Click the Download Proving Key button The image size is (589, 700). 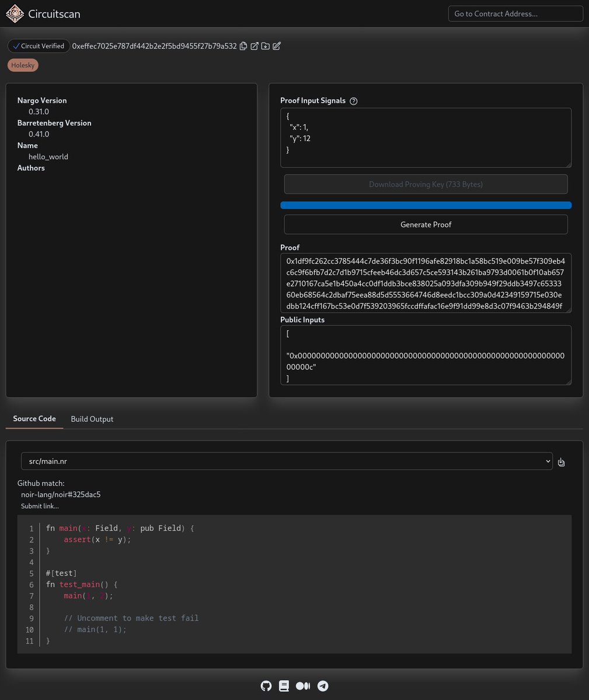(426, 184)
